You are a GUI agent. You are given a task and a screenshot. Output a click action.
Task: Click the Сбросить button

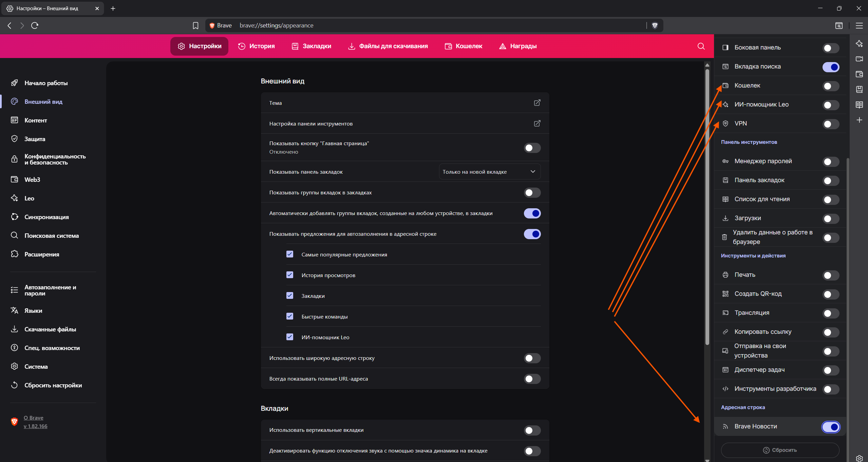[x=780, y=450]
